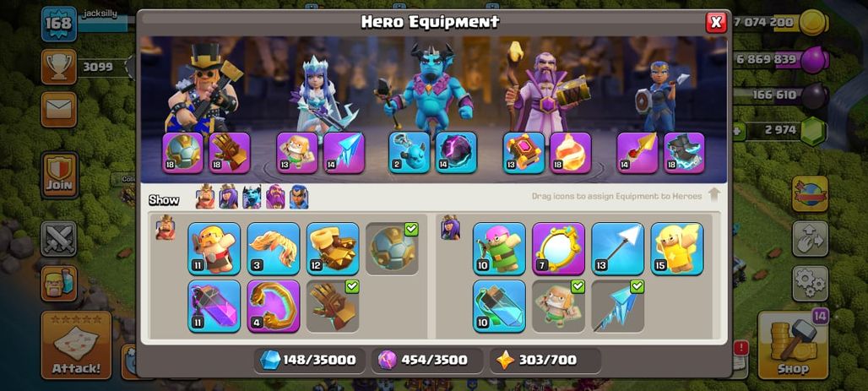Choose the Giant Gauntlet equipment level 12

[x=333, y=248]
